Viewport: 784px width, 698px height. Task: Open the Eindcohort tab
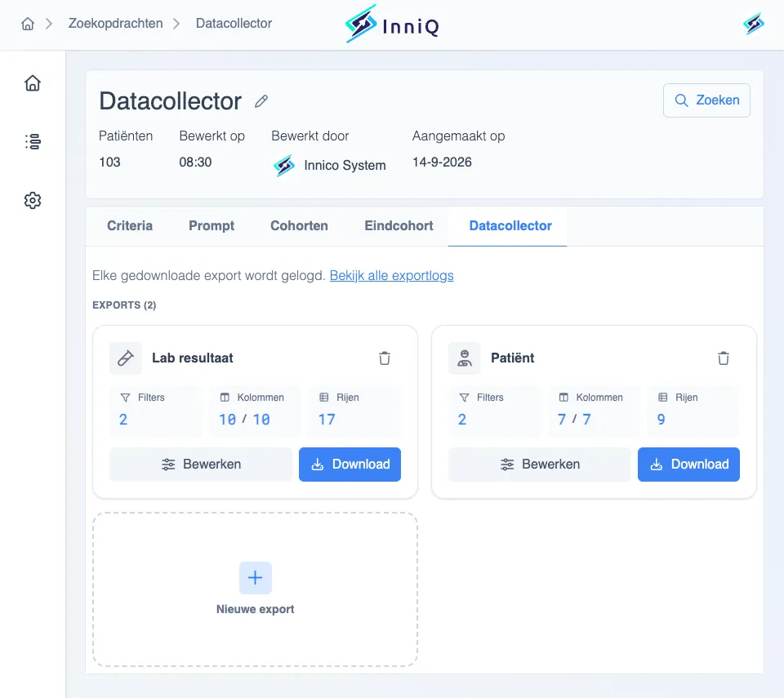[399, 226]
